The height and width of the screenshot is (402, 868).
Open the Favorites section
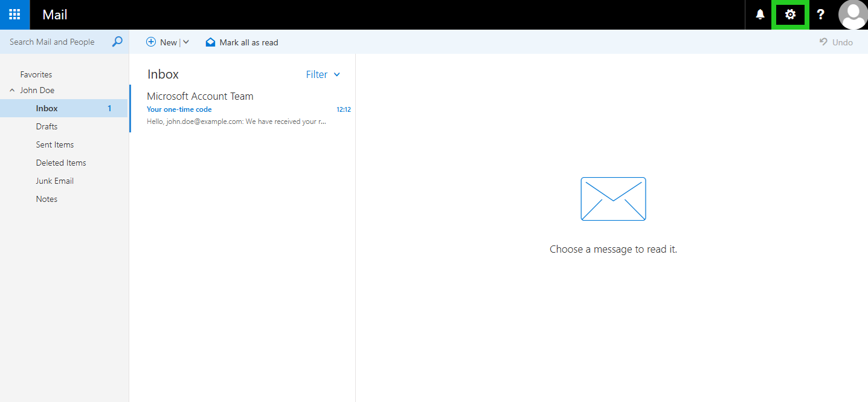click(36, 74)
